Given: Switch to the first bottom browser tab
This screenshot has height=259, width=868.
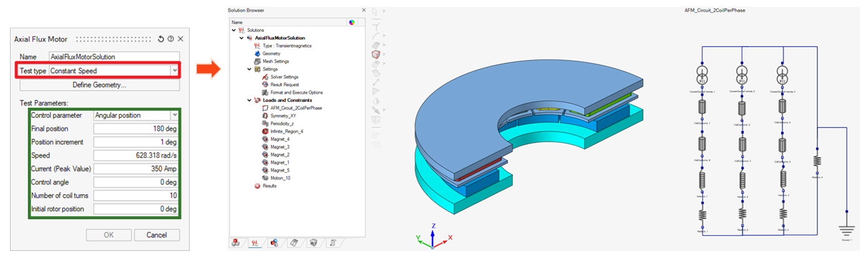Looking at the screenshot, I should [x=237, y=243].
